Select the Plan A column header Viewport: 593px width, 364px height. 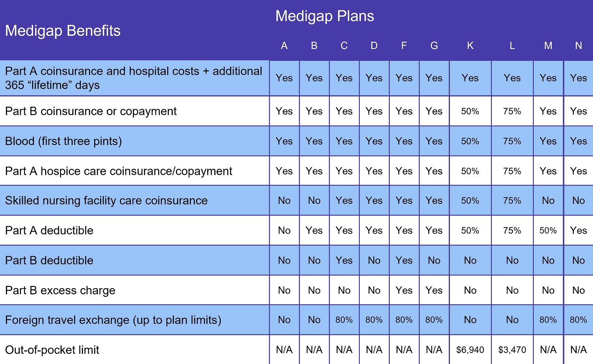pyautogui.click(x=284, y=46)
